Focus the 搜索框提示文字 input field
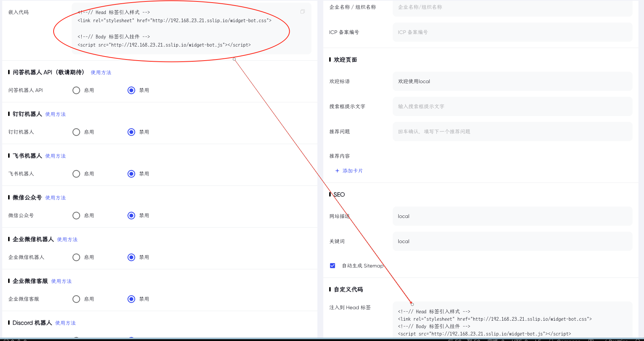The height and width of the screenshot is (341, 644). [x=512, y=106]
